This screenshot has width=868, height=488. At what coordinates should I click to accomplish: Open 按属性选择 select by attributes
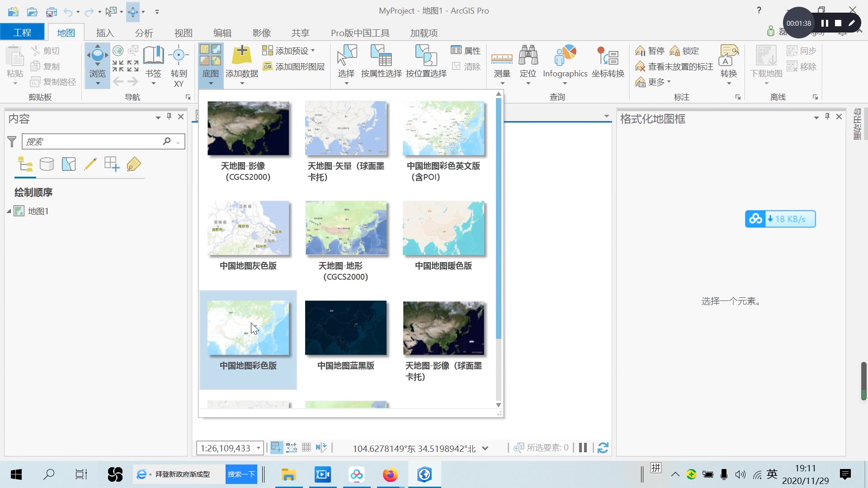(381, 61)
